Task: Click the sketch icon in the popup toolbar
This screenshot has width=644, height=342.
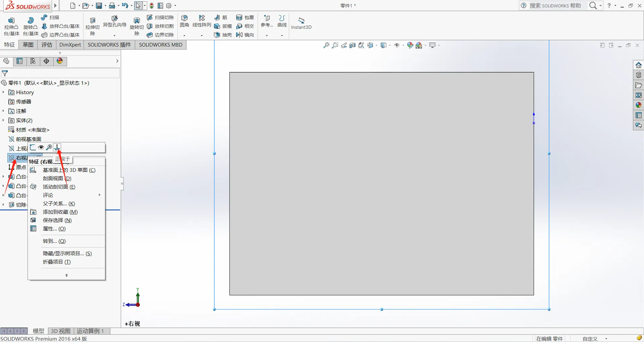Action: point(33,147)
